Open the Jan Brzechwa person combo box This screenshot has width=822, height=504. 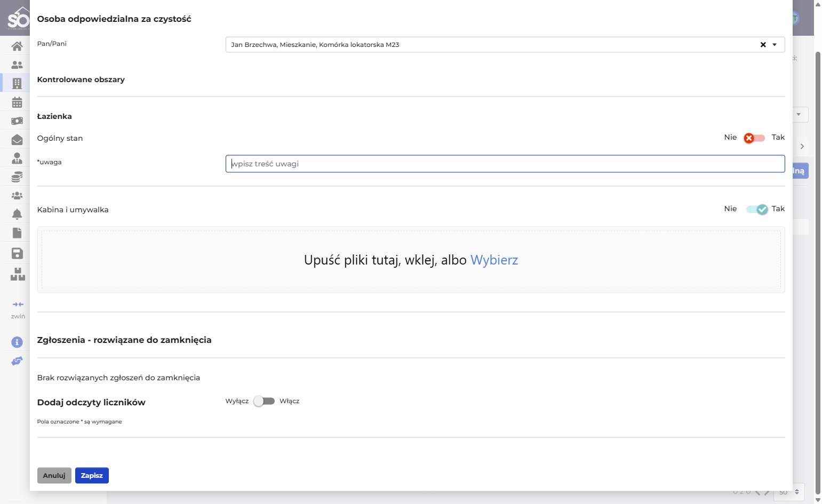tap(505, 45)
